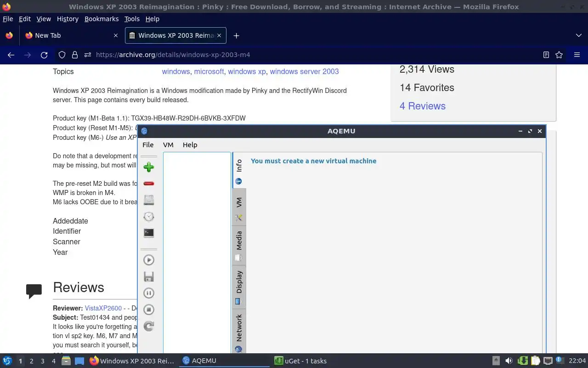Open the Info tab in AQEMU
This screenshot has width=588, height=368.
(239, 170)
